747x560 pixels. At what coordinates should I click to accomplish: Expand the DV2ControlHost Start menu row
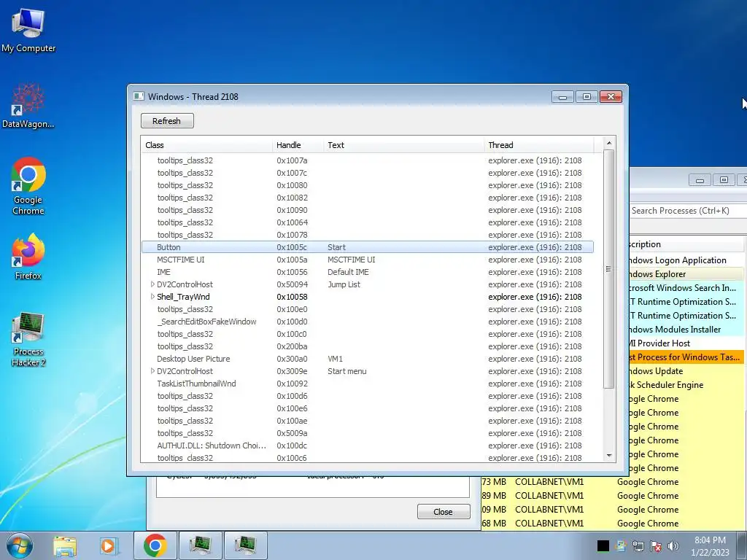pos(152,371)
